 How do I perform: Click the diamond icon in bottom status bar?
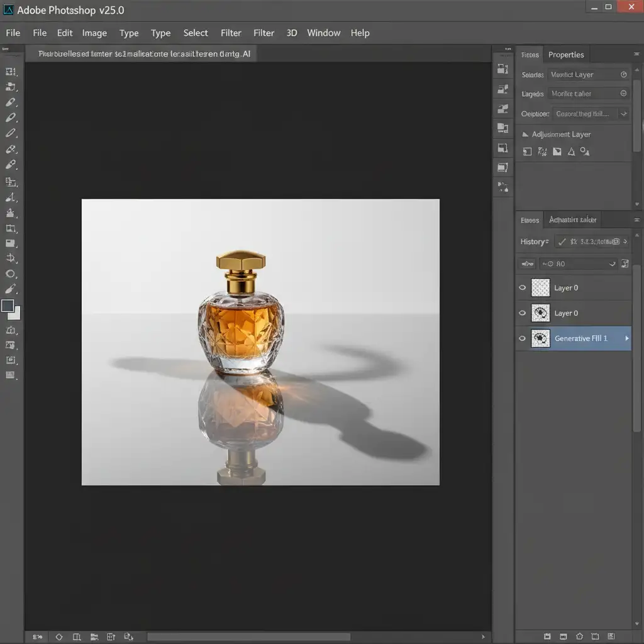click(x=59, y=637)
